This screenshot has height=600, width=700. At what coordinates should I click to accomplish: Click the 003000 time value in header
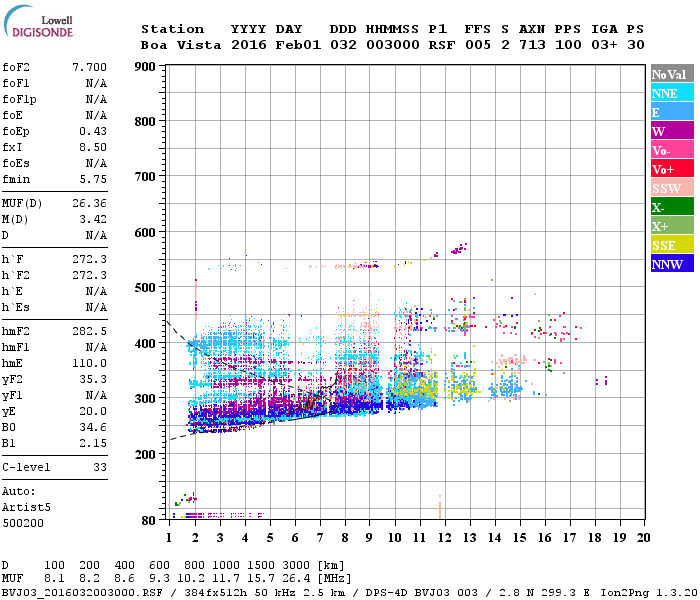392,45
